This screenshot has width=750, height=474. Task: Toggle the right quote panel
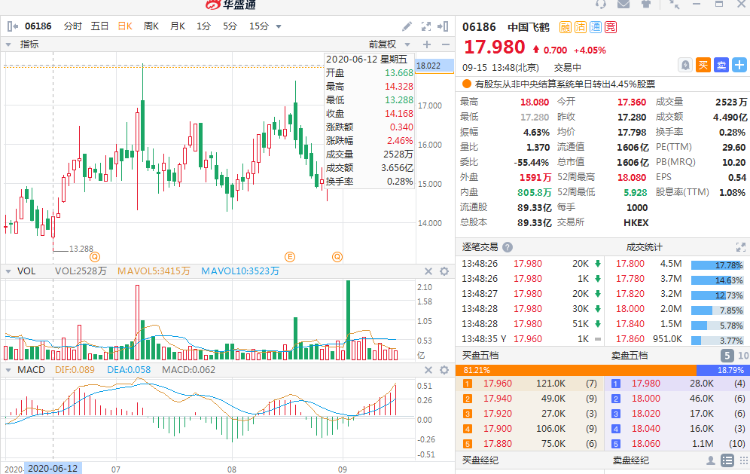click(445, 25)
